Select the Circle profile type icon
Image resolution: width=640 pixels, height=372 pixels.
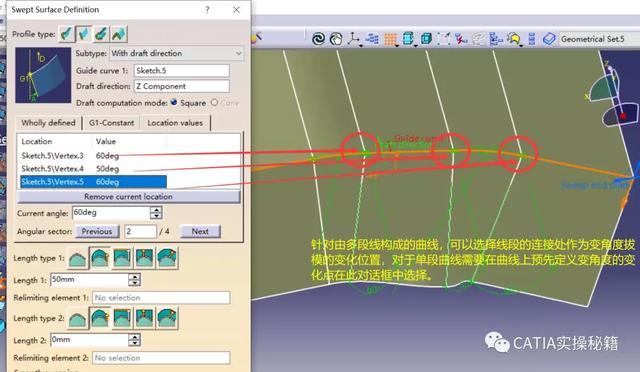coord(101,34)
